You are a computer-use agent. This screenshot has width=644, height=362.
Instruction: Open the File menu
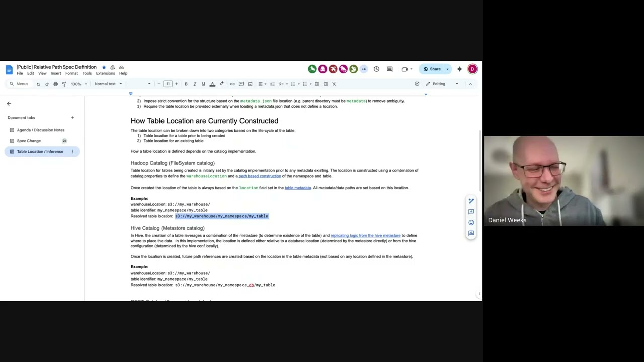(20, 73)
